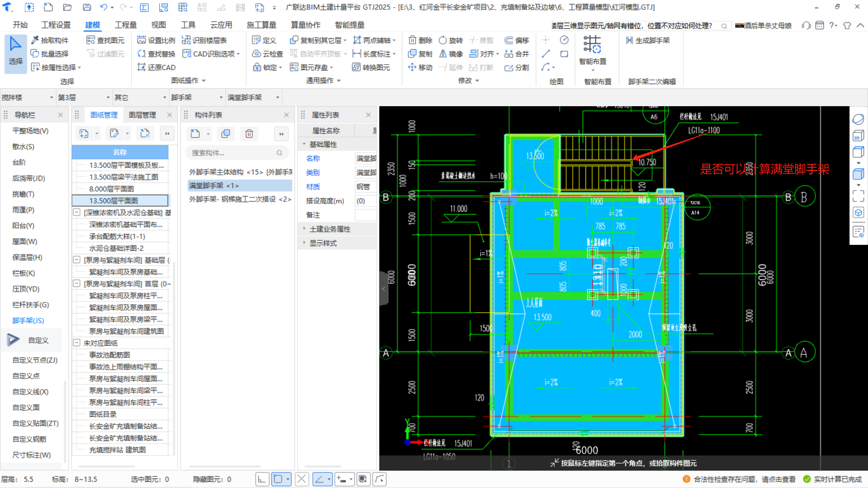Open the 工程量 ribbon tab
The image size is (868, 488).
point(125,25)
